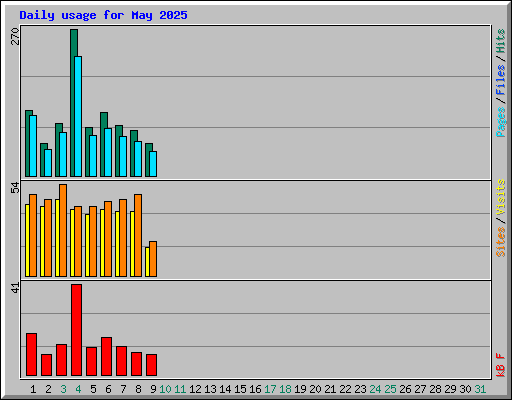The image size is (512, 400).
Task: Click day label 9 on the x-axis
Action: pos(153,389)
